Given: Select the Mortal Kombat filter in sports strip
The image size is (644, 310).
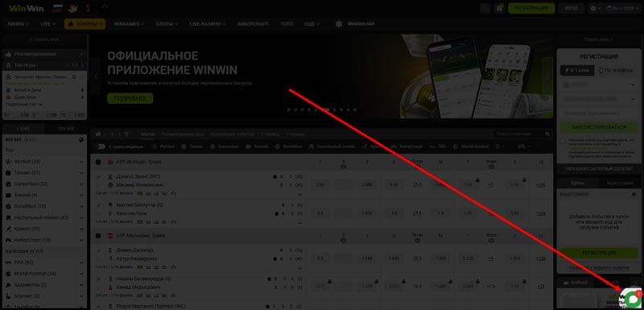Looking at the screenshot, I should click(x=472, y=147).
